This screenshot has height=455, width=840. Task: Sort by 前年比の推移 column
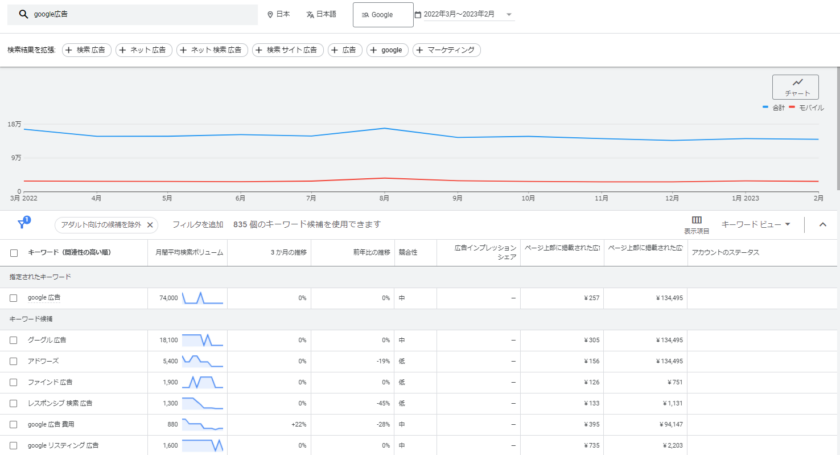tap(372, 252)
